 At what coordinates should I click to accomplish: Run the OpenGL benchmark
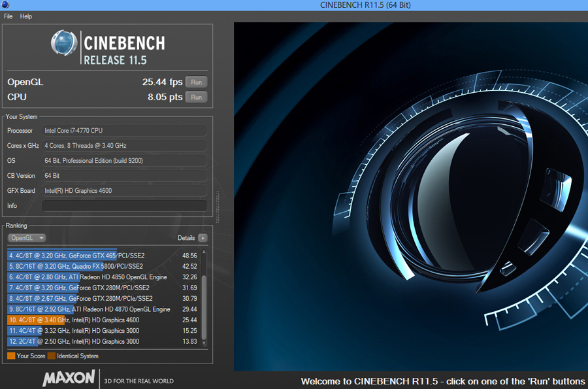(x=196, y=82)
